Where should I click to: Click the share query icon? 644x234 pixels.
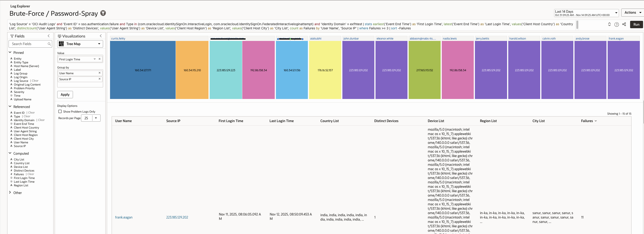[x=624, y=25]
